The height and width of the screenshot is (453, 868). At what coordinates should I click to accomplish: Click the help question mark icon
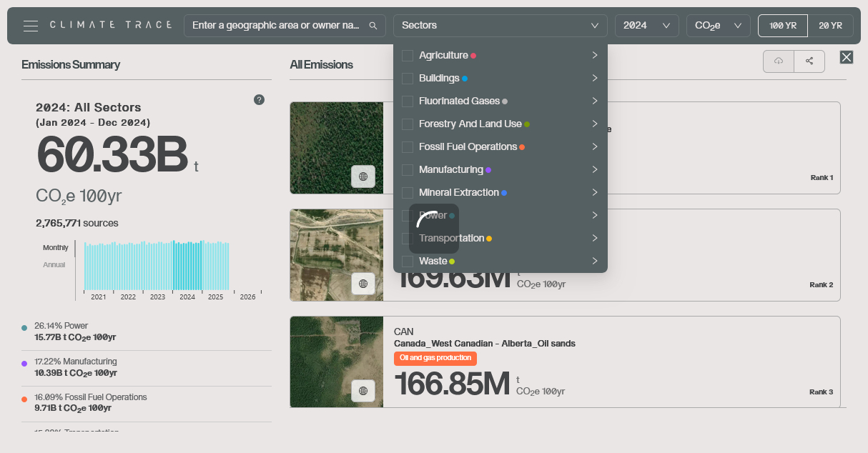tap(259, 100)
